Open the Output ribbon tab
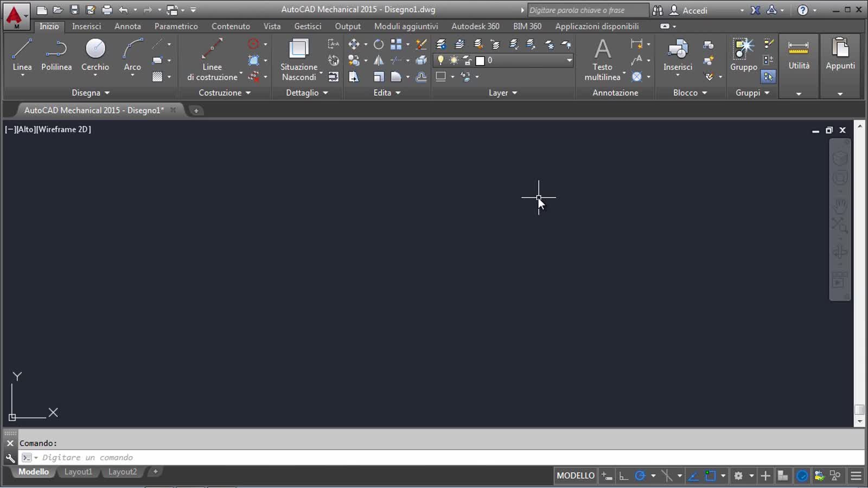 tap(347, 26)
